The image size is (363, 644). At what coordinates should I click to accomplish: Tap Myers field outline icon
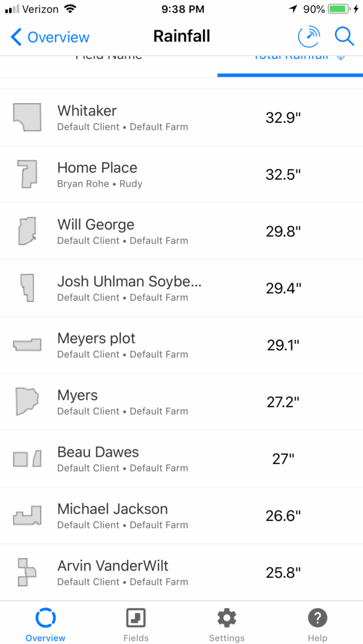(x=27, y=402)
